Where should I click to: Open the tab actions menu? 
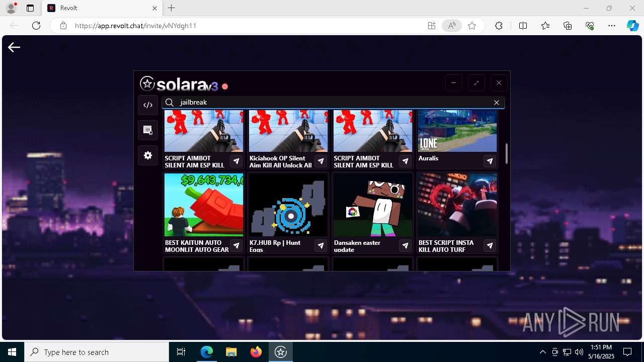click(x=30, y=8)
